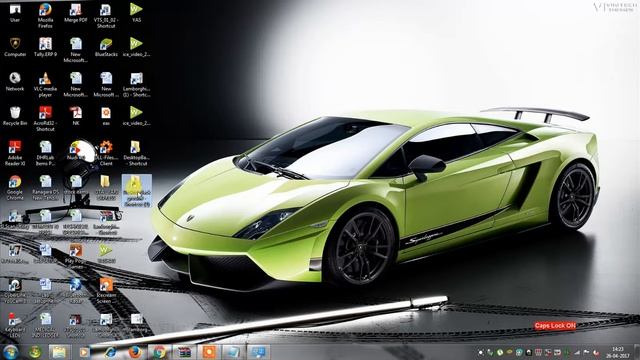Viewport: 640px width, 360px height.
Task: Open the Computer desktop icon
Action: tap(15, 47)
